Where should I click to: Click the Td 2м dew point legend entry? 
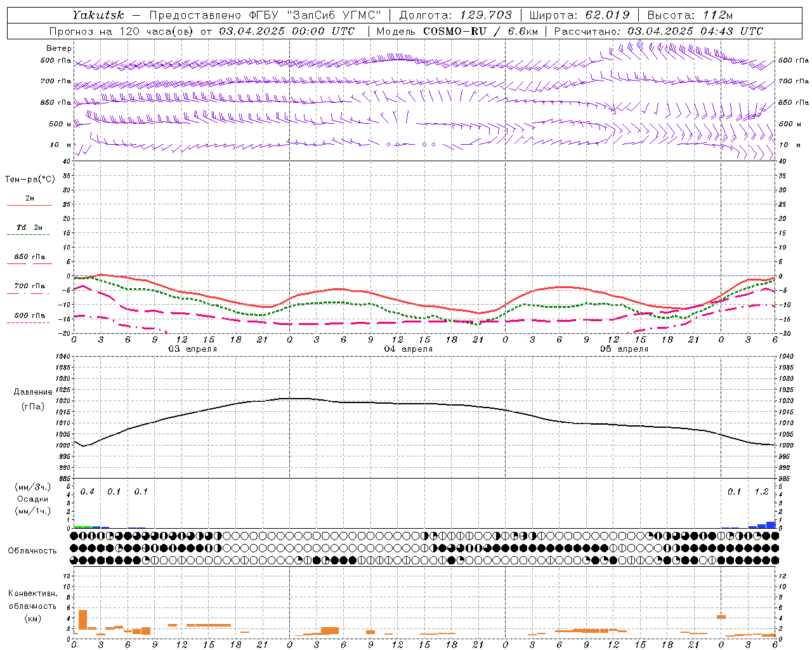pyautogui.click(x=29, y=227)
